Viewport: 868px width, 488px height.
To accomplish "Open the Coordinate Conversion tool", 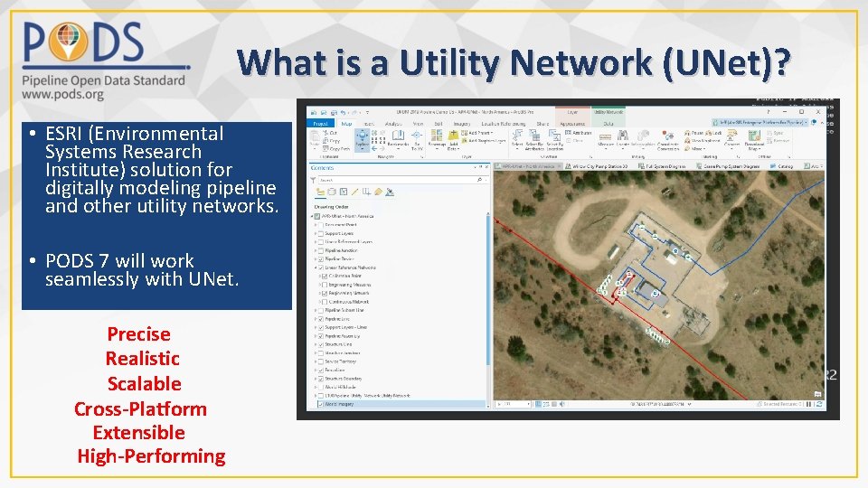I will point(668,141).
